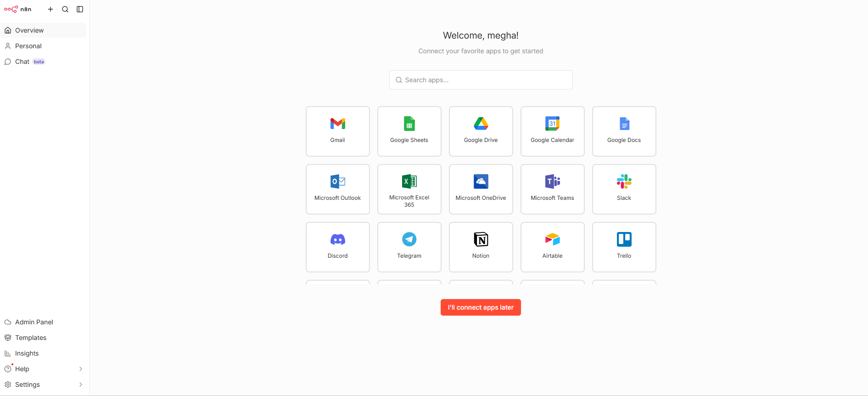Select the Slack app tile

coord(624,189)
